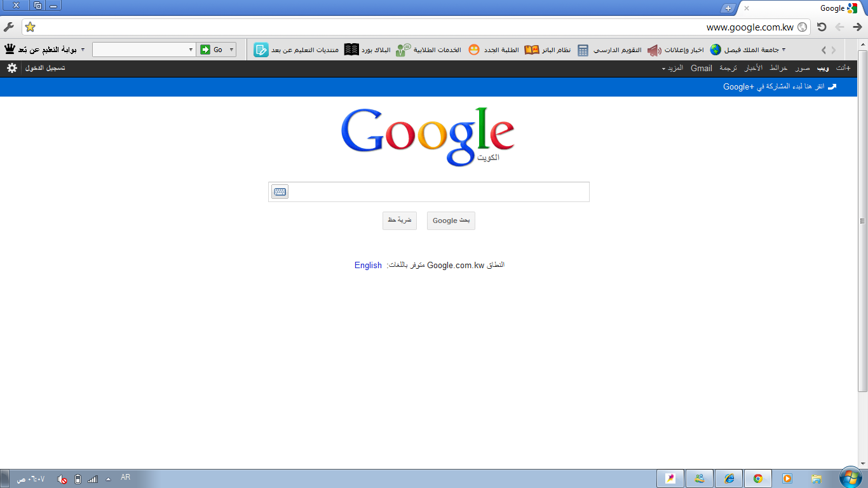The image size is (868, 488).
Task: Open Google settings gear icon
Action: [12, 68]
